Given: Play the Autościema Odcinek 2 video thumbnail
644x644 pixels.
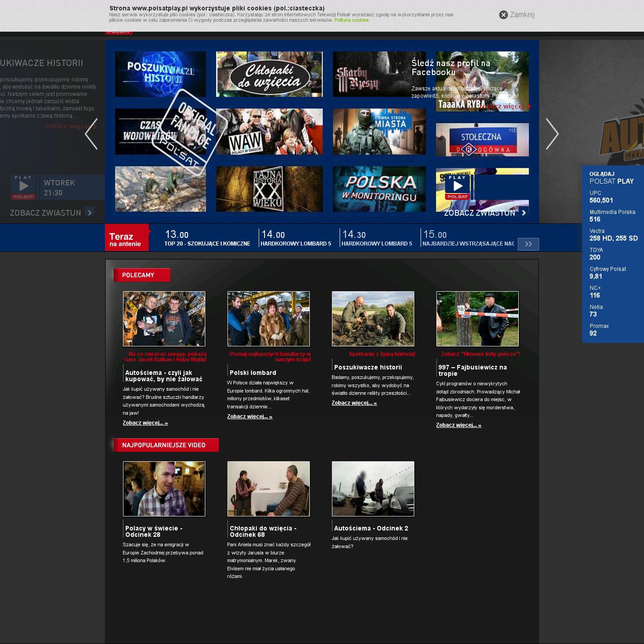Looking at the screenshot, I should (x=373, y=489).
